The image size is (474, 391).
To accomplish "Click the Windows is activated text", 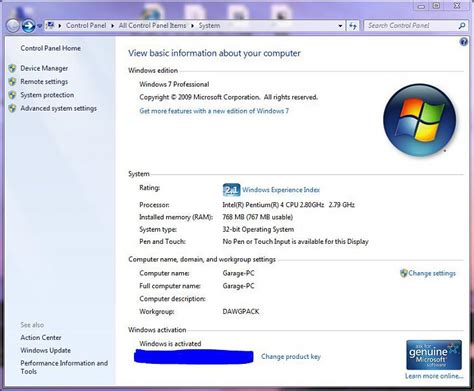I will pyautogui.click(x=170, y=344).
